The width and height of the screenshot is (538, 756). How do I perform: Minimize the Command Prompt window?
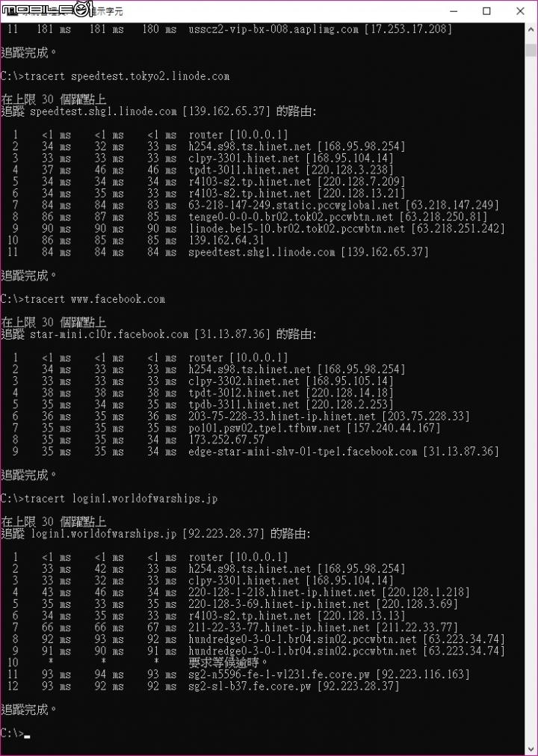pyautogui.click(x=454, y=10)
